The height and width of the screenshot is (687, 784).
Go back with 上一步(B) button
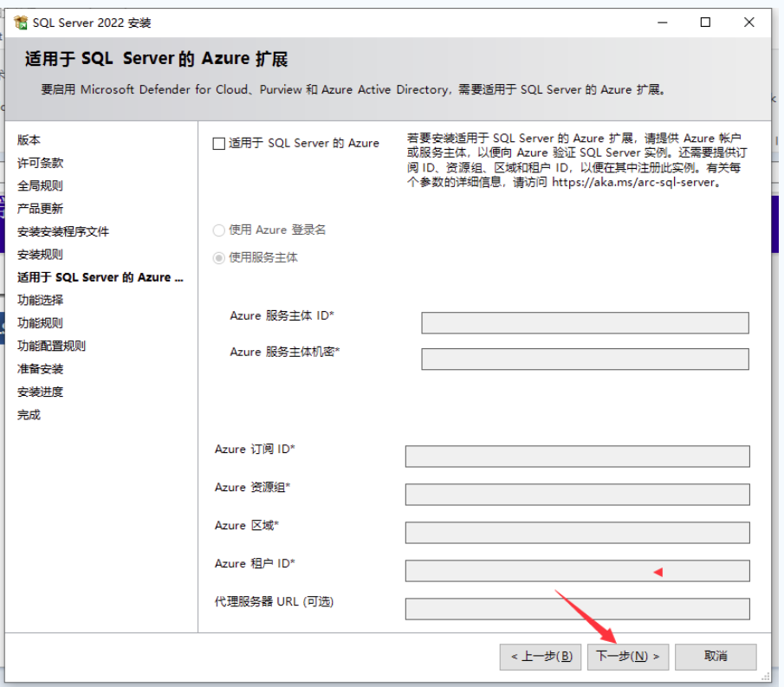coord(541,657)
